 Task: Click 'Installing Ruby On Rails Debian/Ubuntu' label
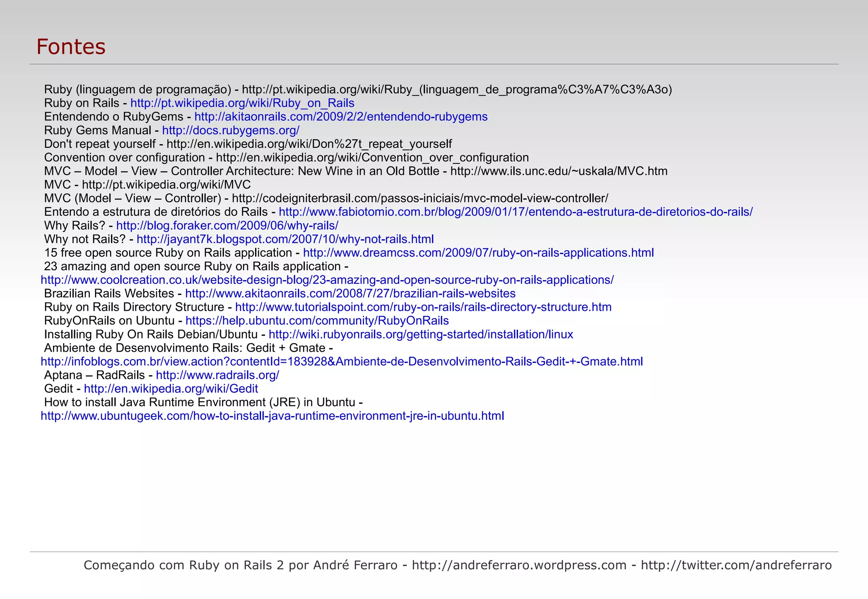tap(151, 334)
